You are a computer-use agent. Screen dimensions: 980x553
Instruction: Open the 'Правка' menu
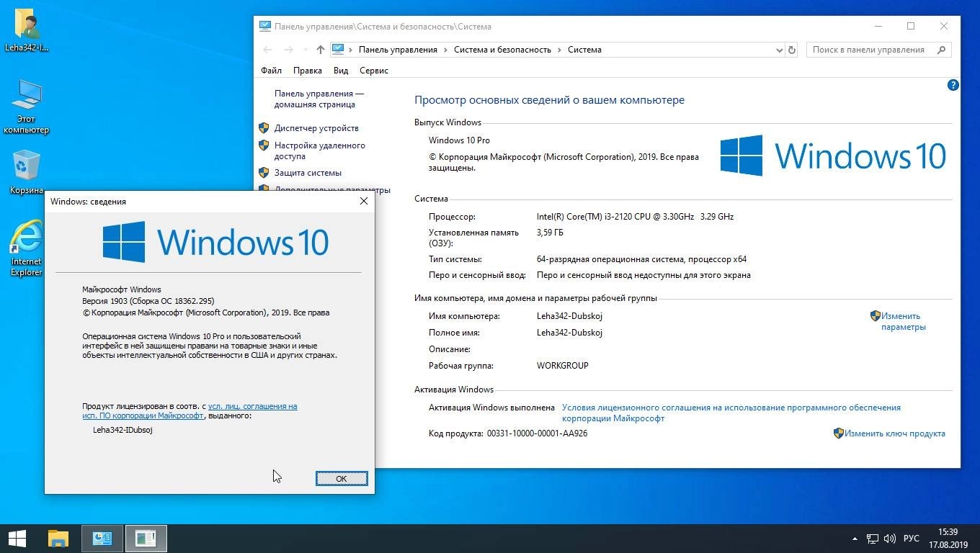(308, 71)
